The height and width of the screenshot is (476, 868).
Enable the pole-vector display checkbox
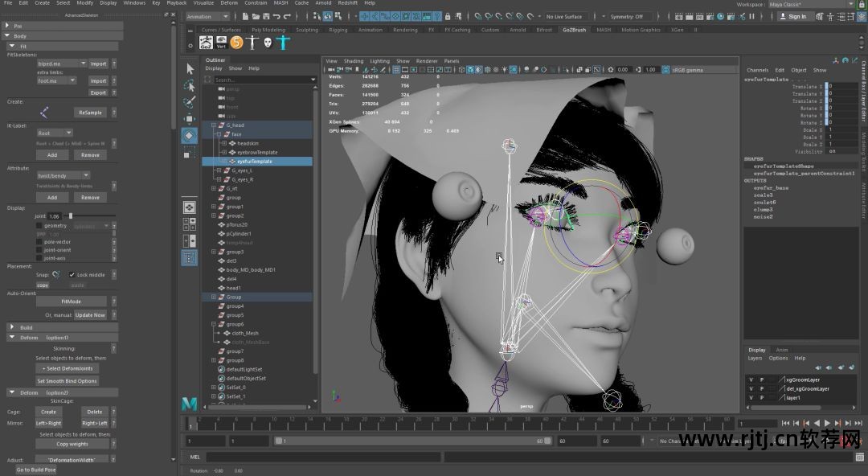(39, 241)
